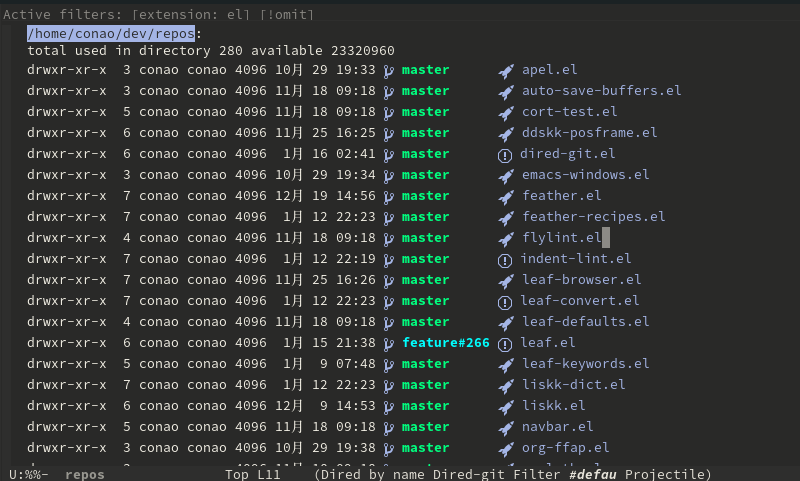Click Dired-git minor mode in mode line
The image size is (800, 481).
coord(468,474)
